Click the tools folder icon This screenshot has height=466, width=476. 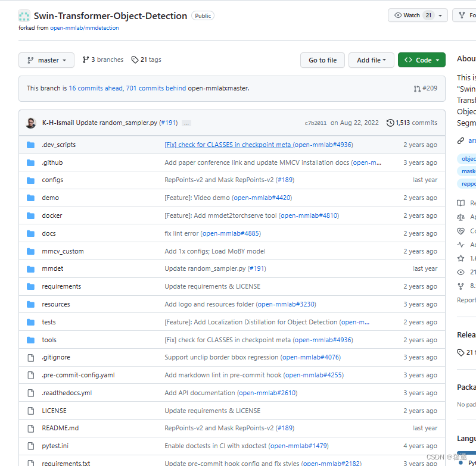(30, 340)
